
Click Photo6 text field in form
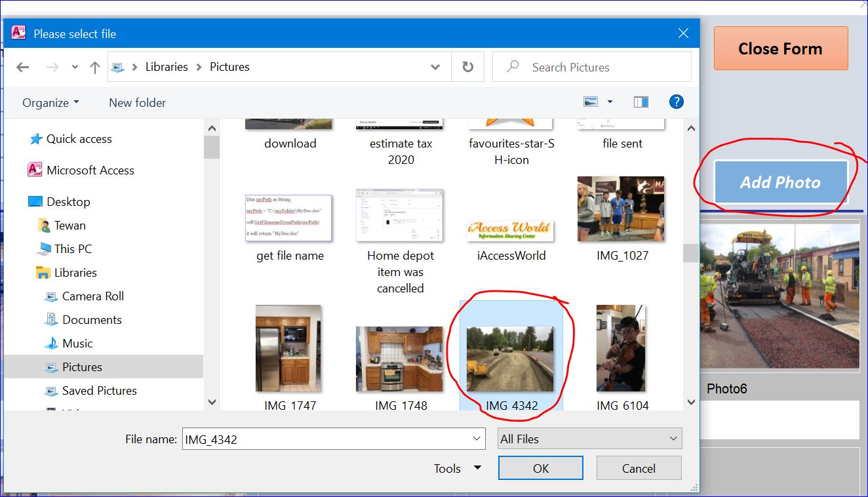780,420
